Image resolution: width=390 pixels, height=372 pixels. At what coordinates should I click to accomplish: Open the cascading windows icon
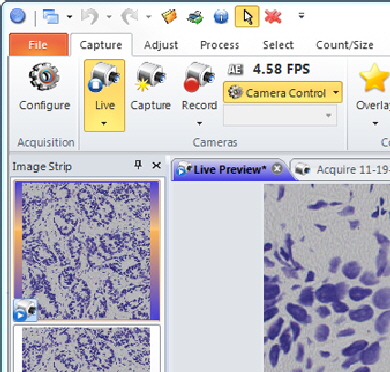[51, 16]
